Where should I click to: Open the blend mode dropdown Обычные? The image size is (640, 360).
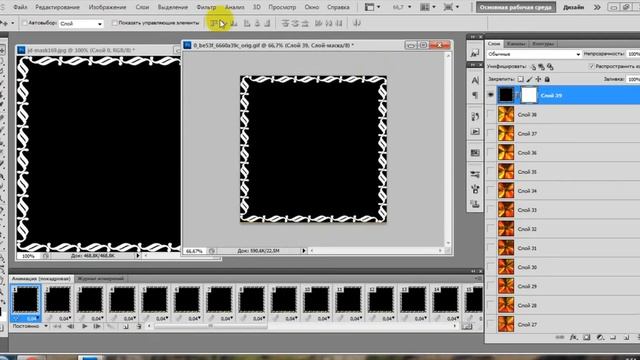[x=534, y=54]
